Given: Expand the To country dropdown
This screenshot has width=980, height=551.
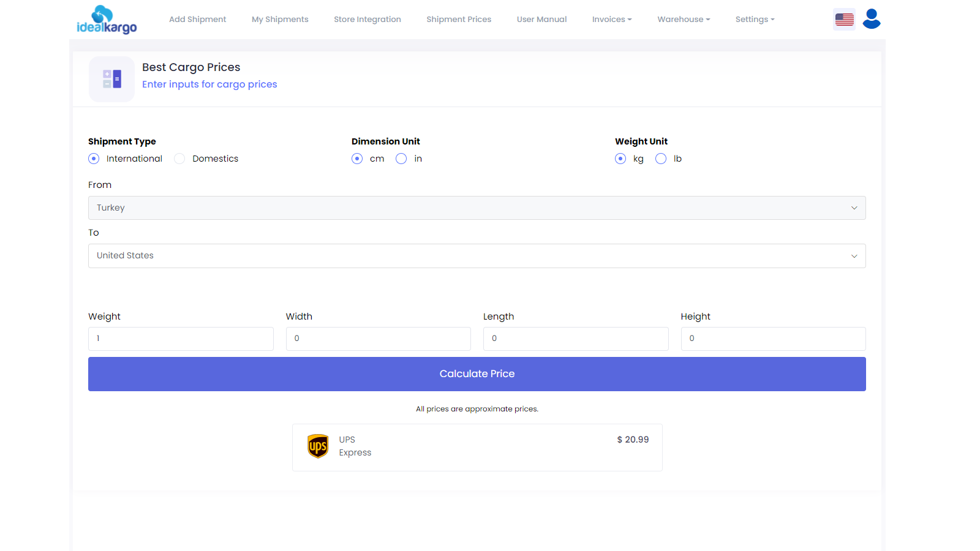Looking at the screenshot, I should (x=477, y=256).
